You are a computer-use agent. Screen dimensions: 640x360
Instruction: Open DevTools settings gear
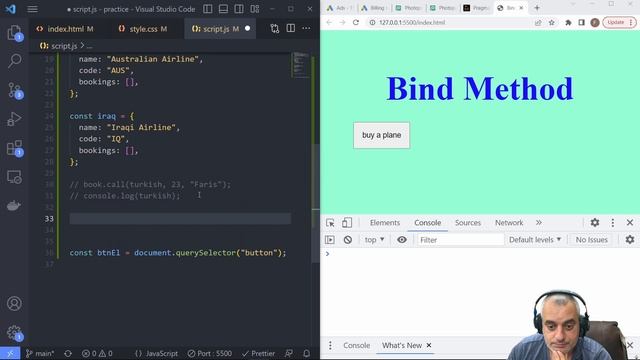tap(595, 222)
